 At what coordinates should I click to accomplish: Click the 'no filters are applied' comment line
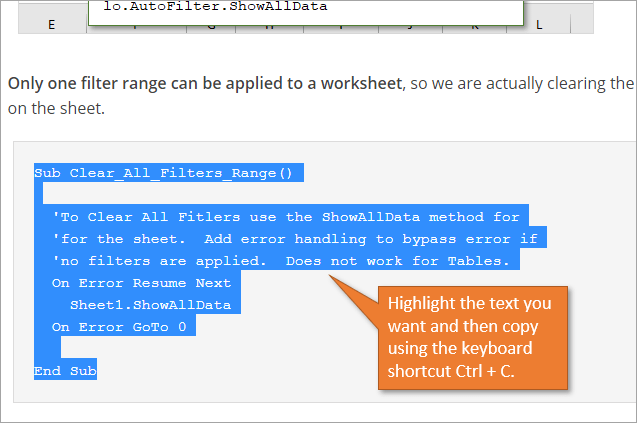(x=280, y=261)
